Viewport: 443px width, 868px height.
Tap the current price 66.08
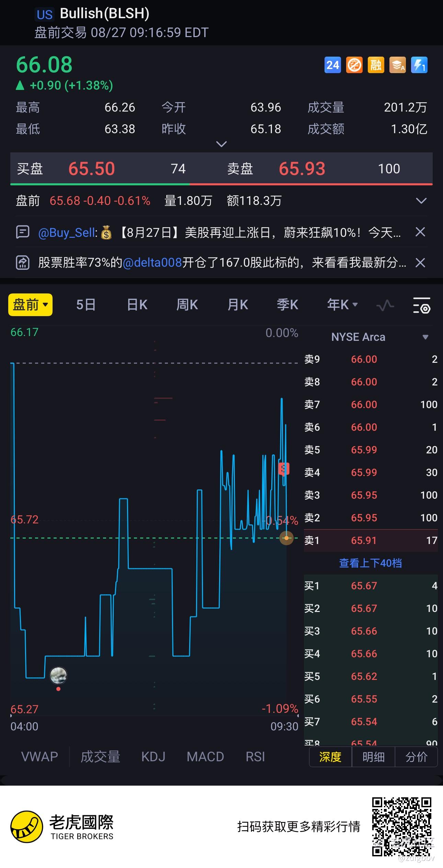[44, 65]
